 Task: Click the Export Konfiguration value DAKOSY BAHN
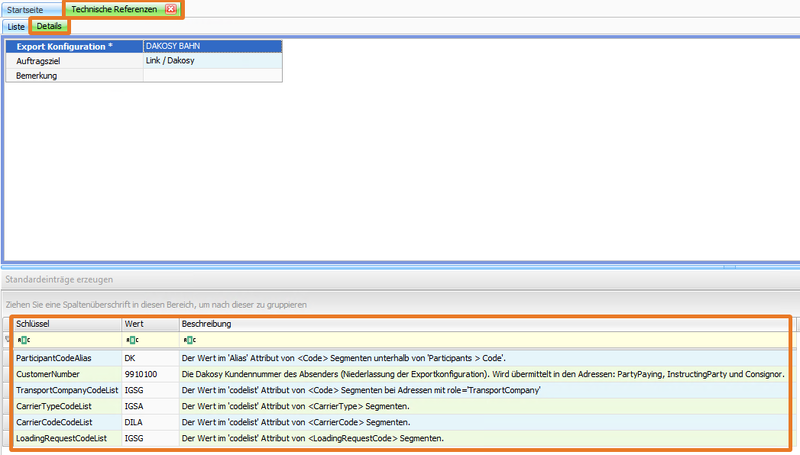coord(212,46)
